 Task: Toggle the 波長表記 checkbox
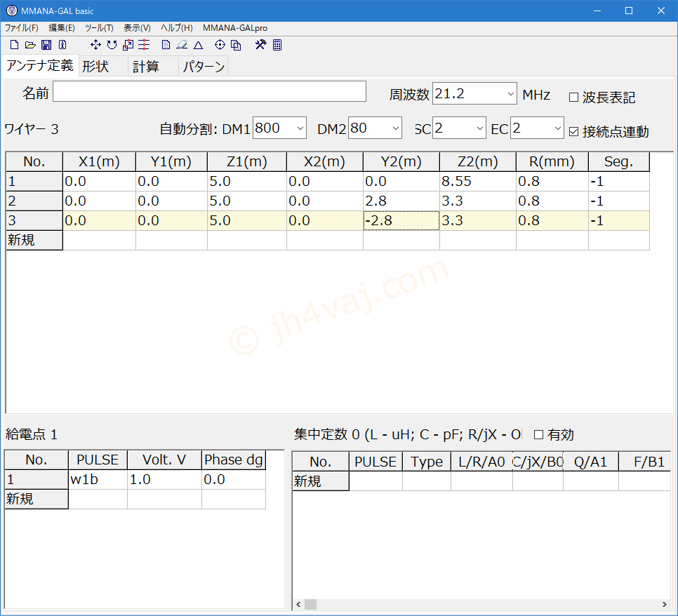click(574, 98)
